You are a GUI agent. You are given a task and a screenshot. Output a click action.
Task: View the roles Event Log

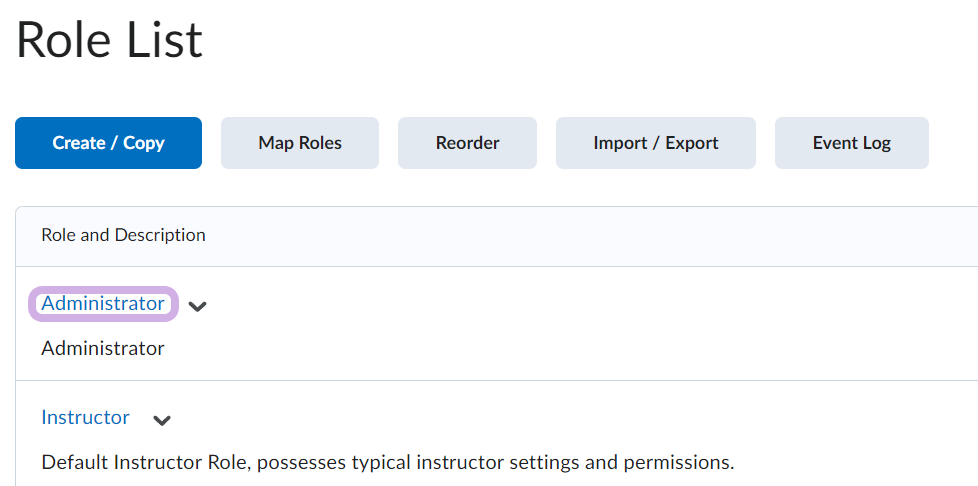tap(851, 143)
